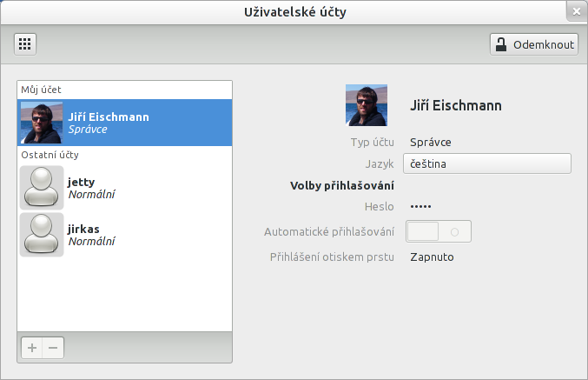Viewport: 588px width, 380px height.
Task: Click jirkas's default avatar icon
Action: 41,235
